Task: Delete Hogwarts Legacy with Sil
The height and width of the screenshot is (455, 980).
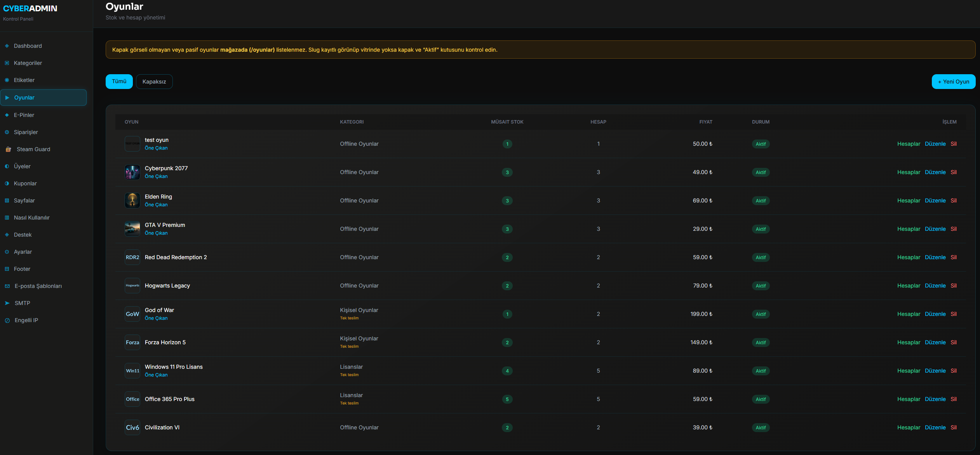Action: (954, 286)
